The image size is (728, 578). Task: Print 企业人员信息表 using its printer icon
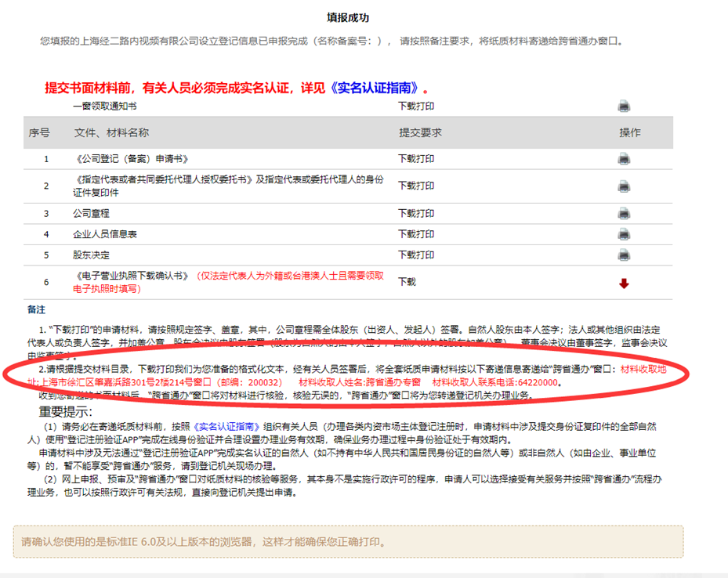coord(624,234)
